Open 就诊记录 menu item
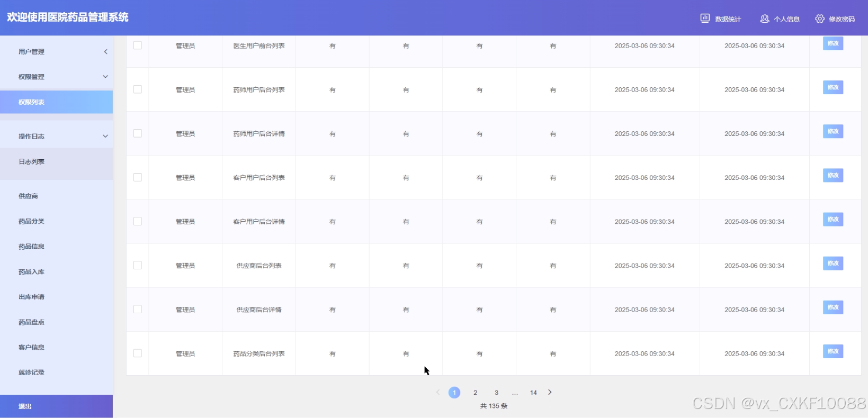Viewport: 868px width, 418px height. [56, 372]
